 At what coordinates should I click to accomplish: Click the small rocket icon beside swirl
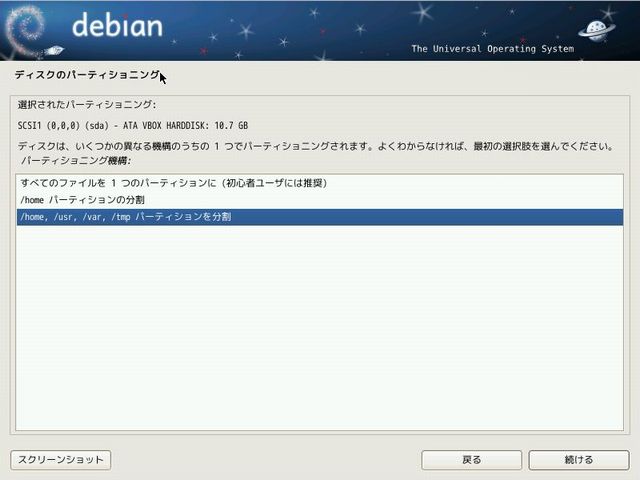54,50
